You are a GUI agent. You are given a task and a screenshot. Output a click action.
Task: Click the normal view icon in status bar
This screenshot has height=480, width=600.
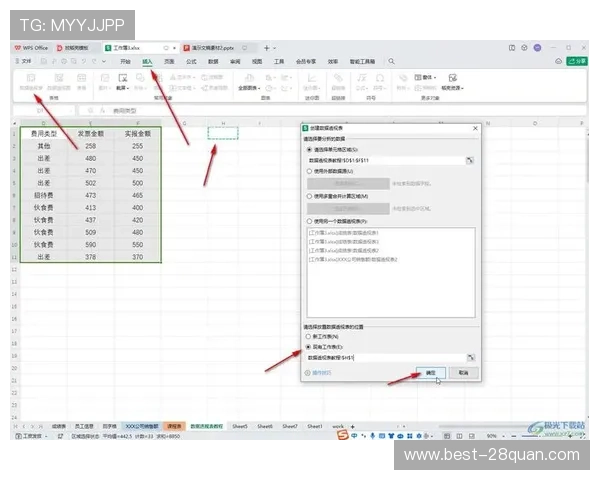(447, 436)
